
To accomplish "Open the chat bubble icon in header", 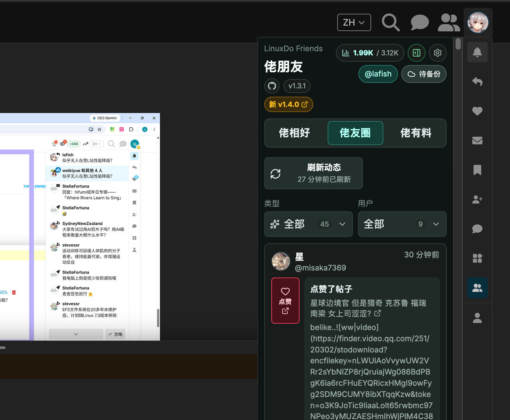I will (x=419, y=22).
